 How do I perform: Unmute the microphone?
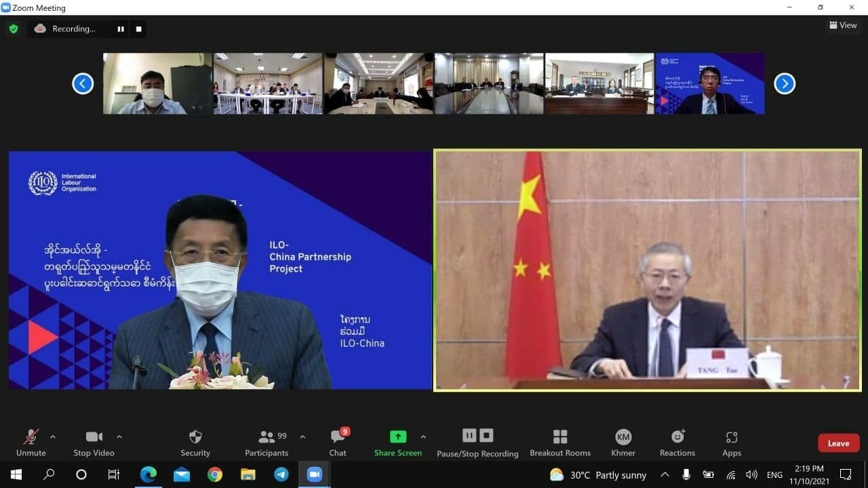pyautogui.click(x=31, y=443)
